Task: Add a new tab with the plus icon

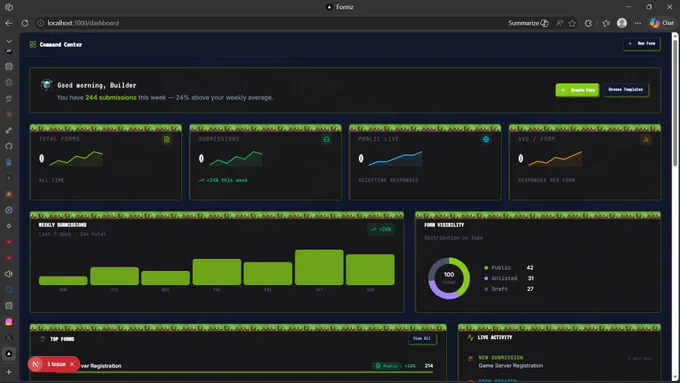Action: point(9,372)
